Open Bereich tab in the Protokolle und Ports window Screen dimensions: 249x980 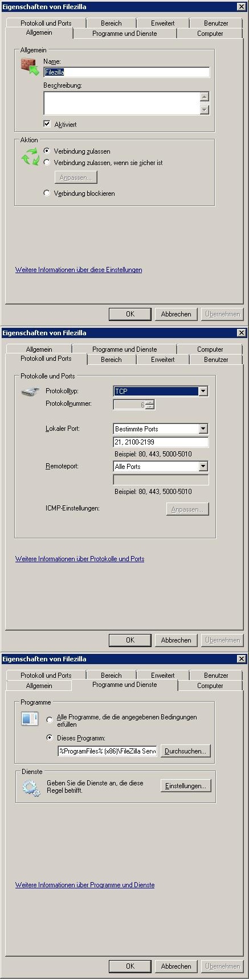tap(111, 360)
